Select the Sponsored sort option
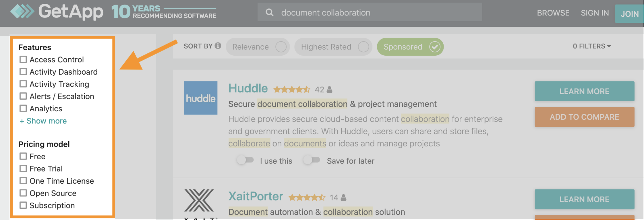The width and height of the screenshot is (644, 220). (x=410, y=47)
